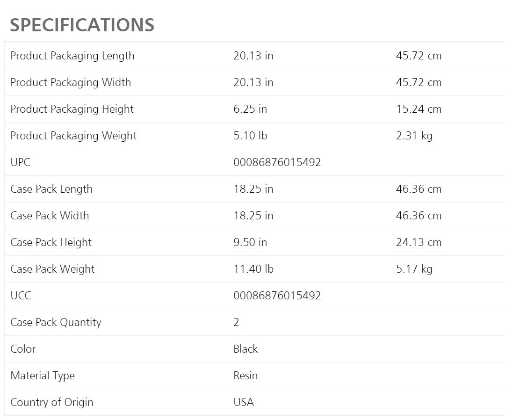Click the Case Pack Weight label
505x420 pixels.
coord(52,269)
